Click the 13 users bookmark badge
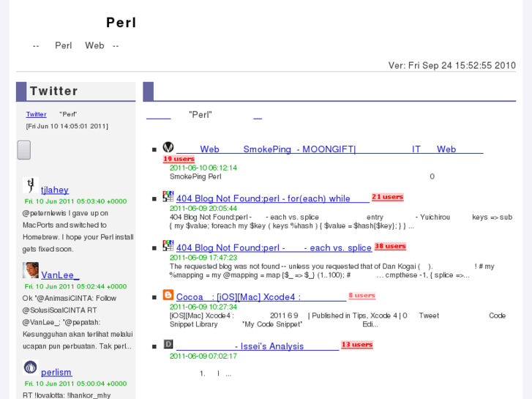The height and width of the screenshot is (399, 532). tap(357, 345)
